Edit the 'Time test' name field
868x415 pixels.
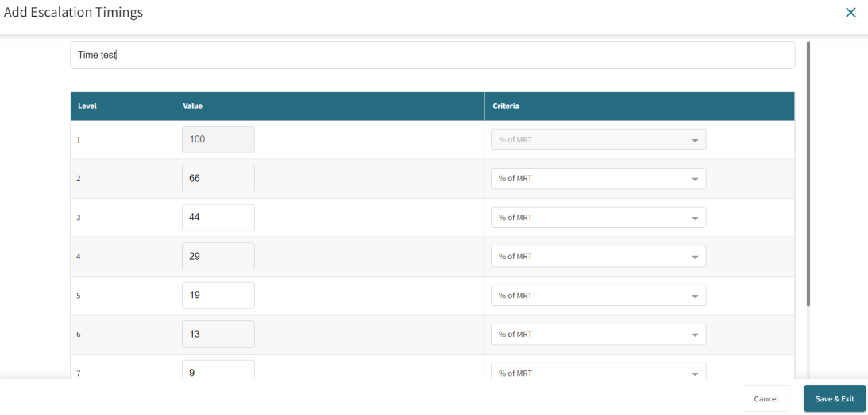coord(432,56)
